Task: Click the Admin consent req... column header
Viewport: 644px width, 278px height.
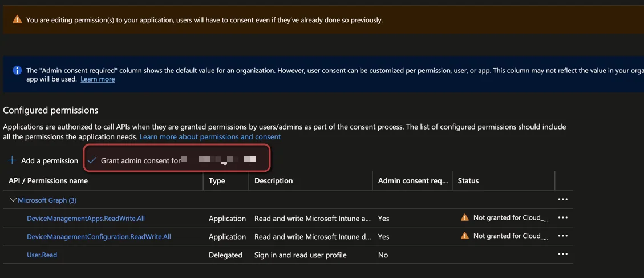Action: 413,180
